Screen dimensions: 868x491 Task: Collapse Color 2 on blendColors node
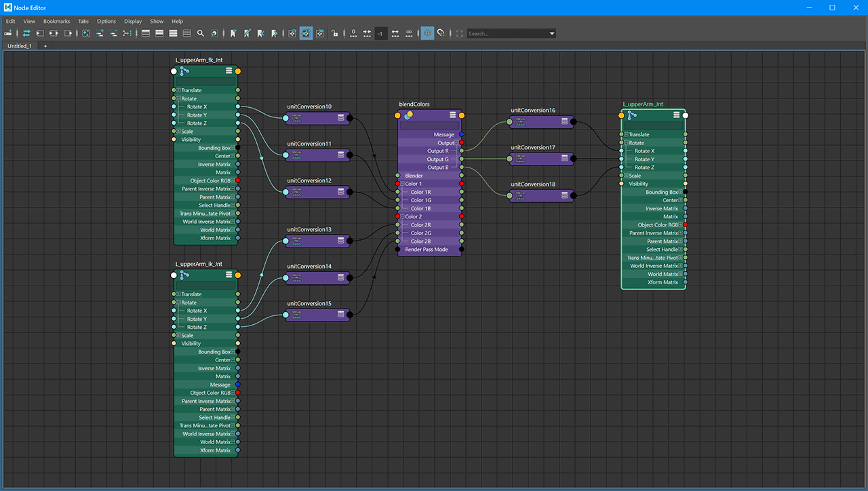[x=403, y=217]
